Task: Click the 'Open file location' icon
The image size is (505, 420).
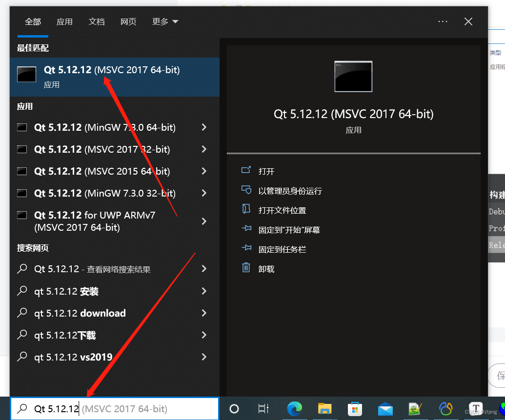Action: pos(246,210)
